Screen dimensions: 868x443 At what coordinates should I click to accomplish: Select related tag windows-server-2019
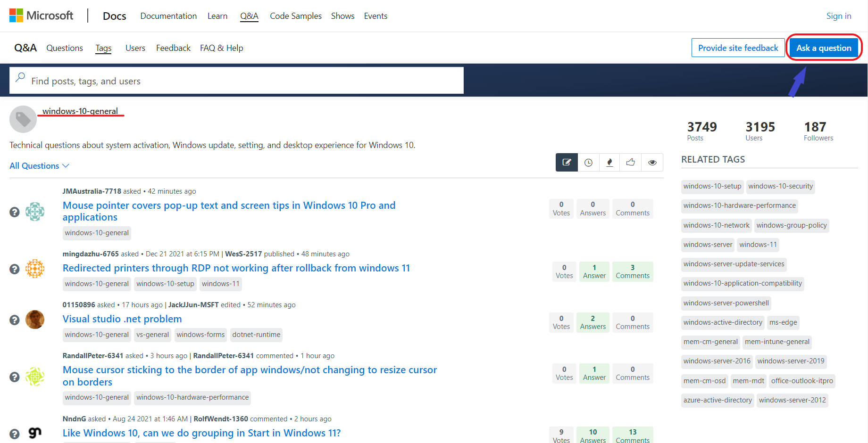pos(791,361)
